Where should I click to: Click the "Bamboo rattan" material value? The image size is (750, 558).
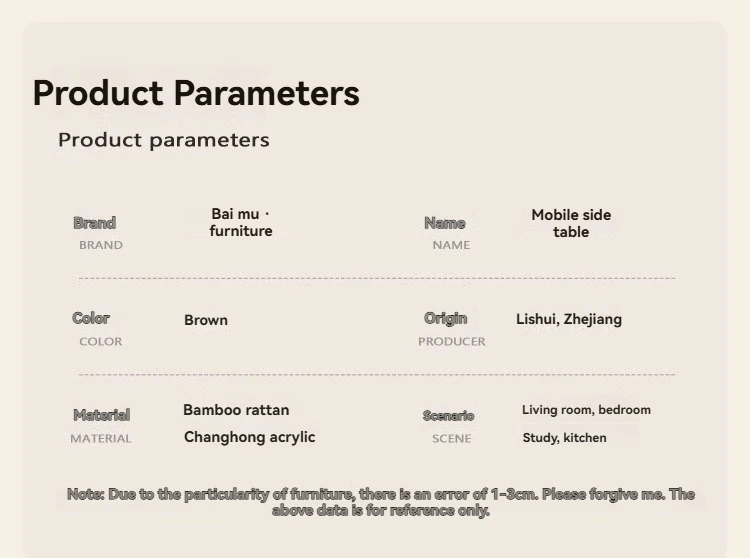pos(236,410)
